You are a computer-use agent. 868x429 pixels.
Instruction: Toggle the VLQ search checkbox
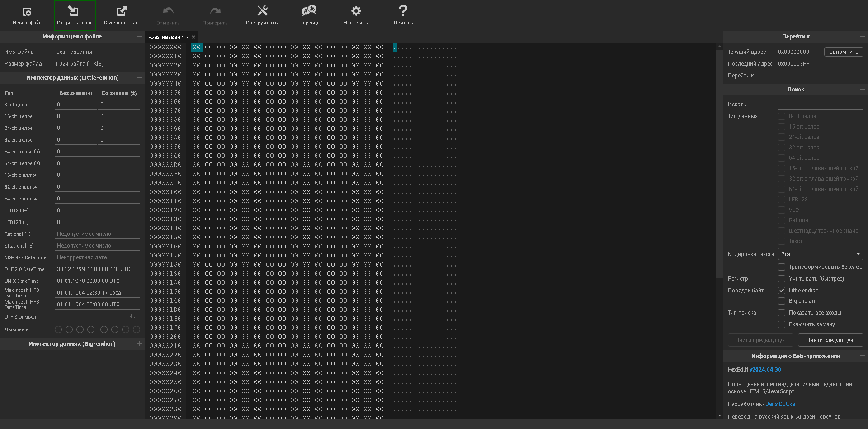click(x=782, y=210)
